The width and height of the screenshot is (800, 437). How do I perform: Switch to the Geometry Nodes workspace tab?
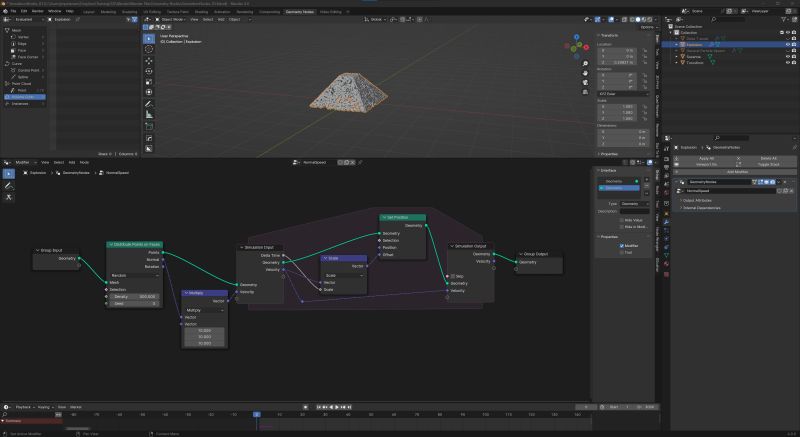[x=299, y=12]
